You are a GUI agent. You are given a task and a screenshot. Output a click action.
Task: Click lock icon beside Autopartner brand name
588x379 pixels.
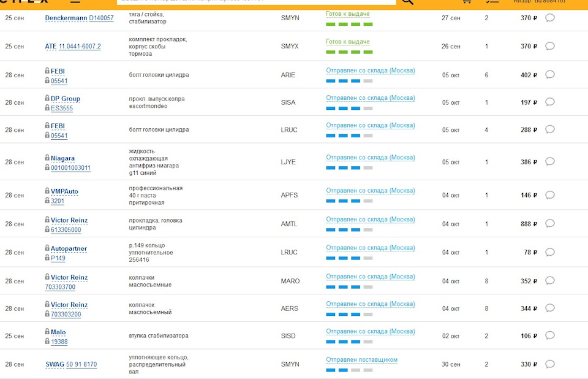(x=47, y=248)
